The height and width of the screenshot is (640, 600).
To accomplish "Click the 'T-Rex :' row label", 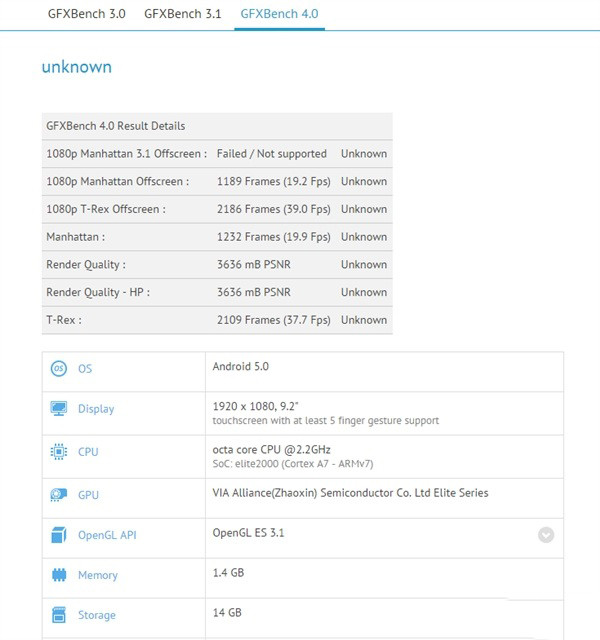I will coord(64,320).
